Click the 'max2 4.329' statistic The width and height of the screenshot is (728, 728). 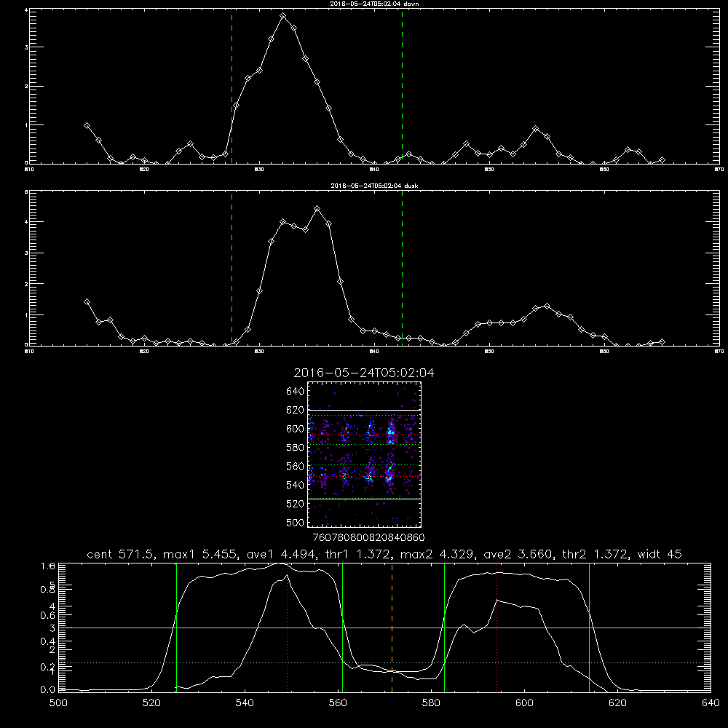pos(438,554)
